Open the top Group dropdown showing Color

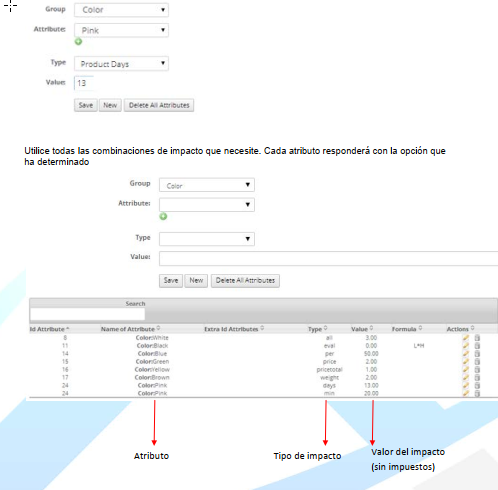(x=121, y=10)
